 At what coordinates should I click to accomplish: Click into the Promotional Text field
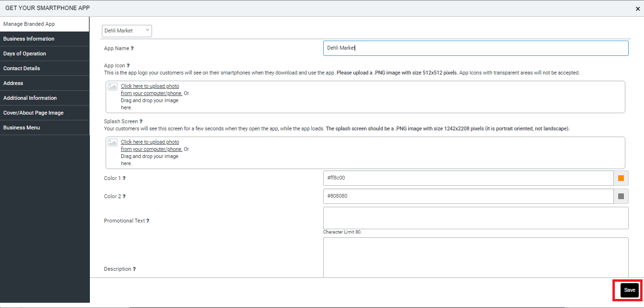pos(475,218)
